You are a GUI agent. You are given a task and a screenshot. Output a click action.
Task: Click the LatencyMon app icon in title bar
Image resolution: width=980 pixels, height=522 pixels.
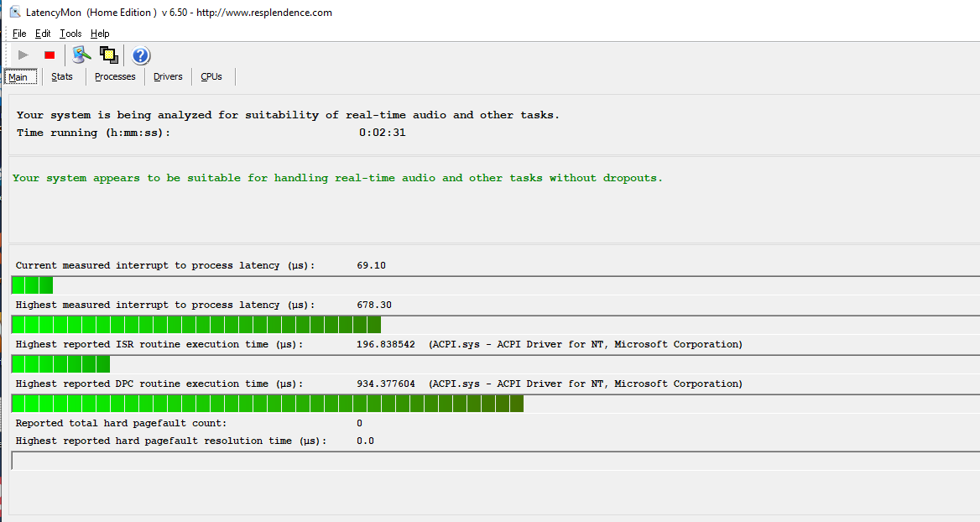[14, 12]
